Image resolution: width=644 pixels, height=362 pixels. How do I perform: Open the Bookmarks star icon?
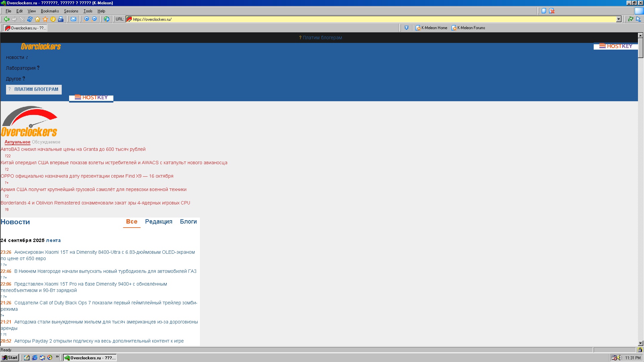(x=45, y=19)
